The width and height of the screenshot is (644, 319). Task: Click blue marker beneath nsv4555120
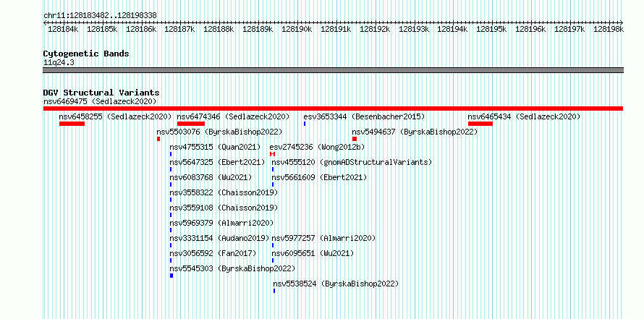click(x=273, y=169)
